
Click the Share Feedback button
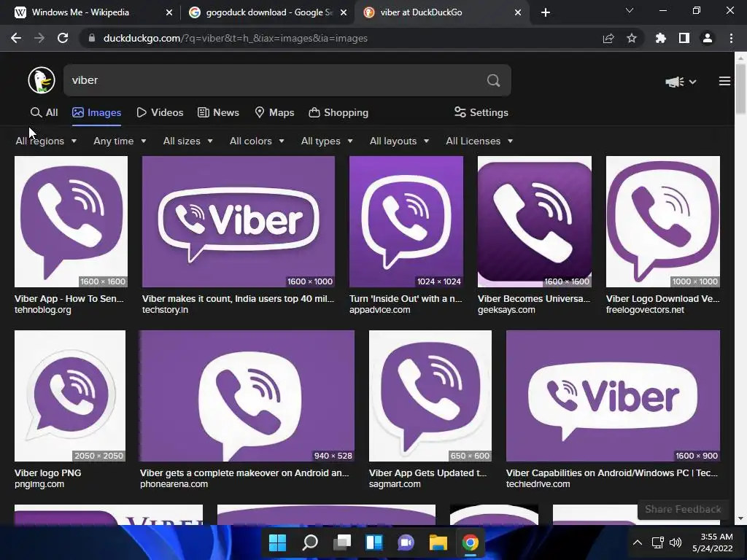683,509
